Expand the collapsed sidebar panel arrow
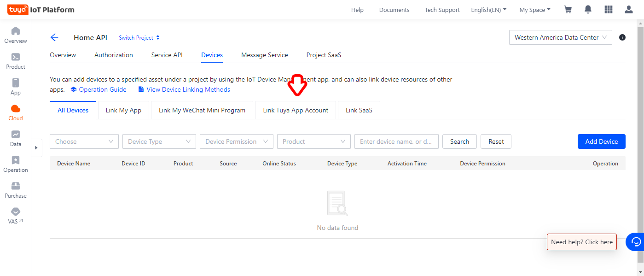This screenshot has width=644, height=276. [x=36, y=148]
